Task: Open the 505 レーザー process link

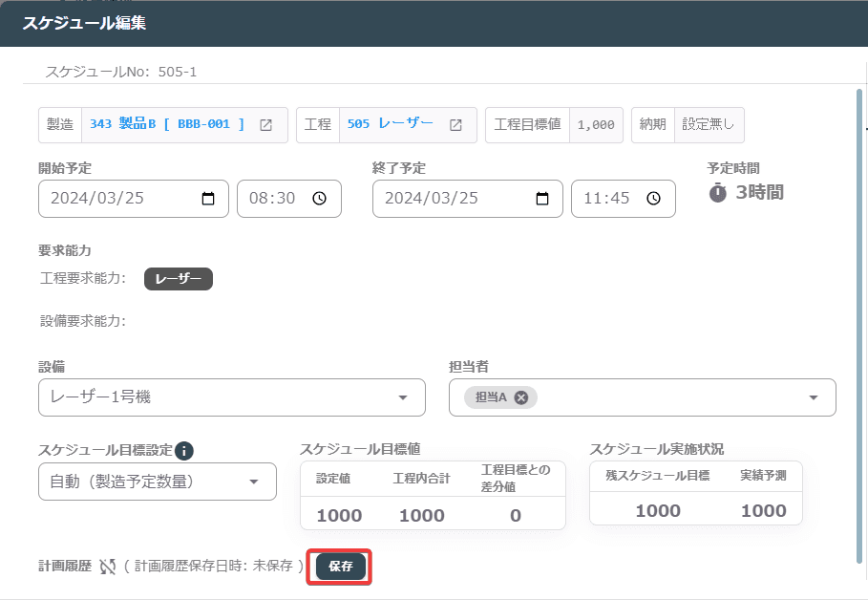Action: (x=391, y=123)
